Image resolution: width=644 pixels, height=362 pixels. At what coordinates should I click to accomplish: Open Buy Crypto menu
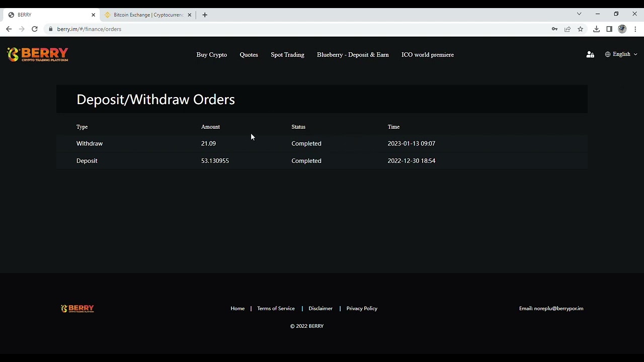pos(212,55)
